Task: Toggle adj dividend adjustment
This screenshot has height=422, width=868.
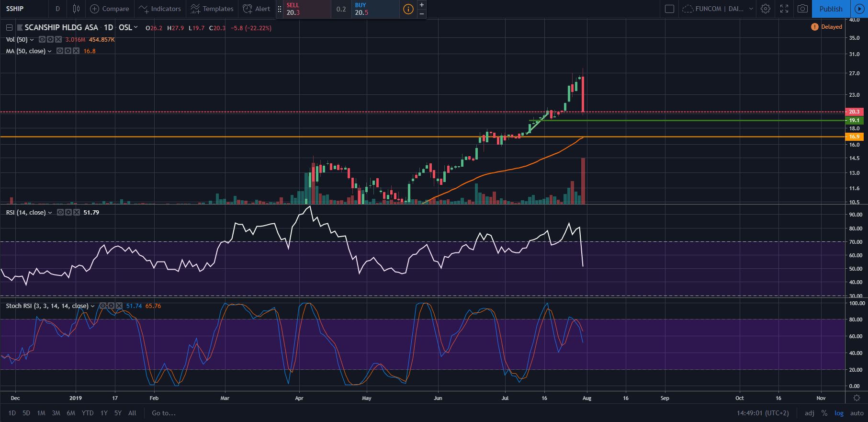Action: point(810,413)
